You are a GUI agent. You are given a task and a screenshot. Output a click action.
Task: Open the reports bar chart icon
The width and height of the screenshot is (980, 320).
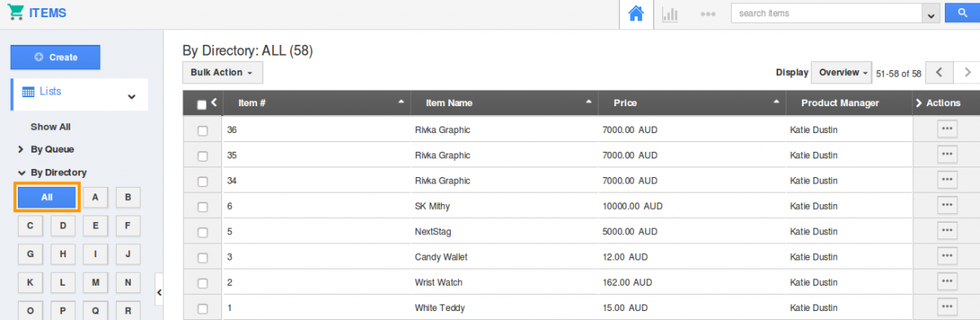(x=670, y=14)
